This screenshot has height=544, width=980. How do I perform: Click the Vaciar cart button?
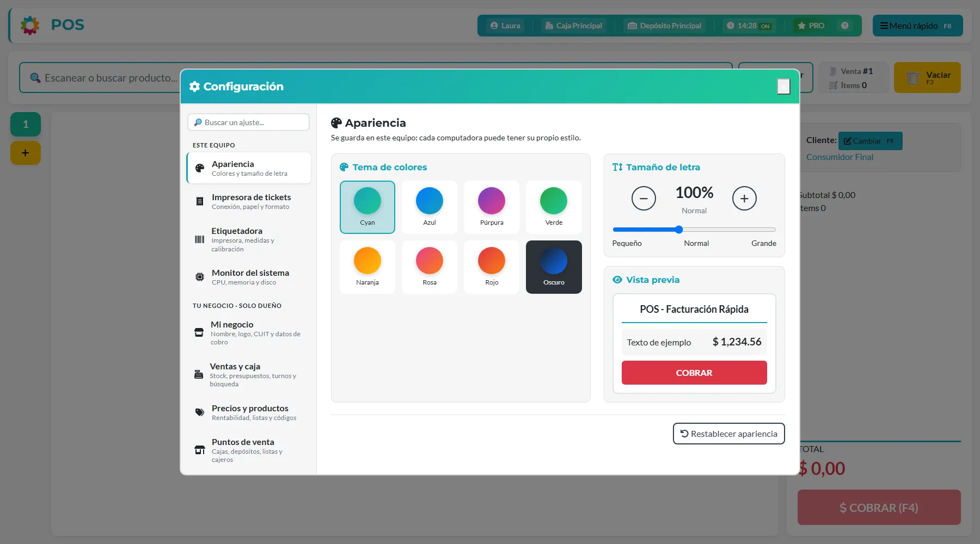click(927, 77)
